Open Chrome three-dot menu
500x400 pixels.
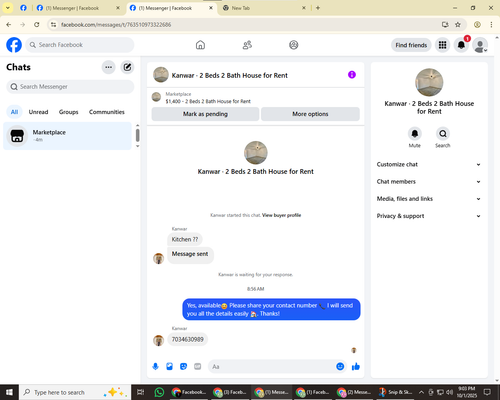(x=491, y=25)
